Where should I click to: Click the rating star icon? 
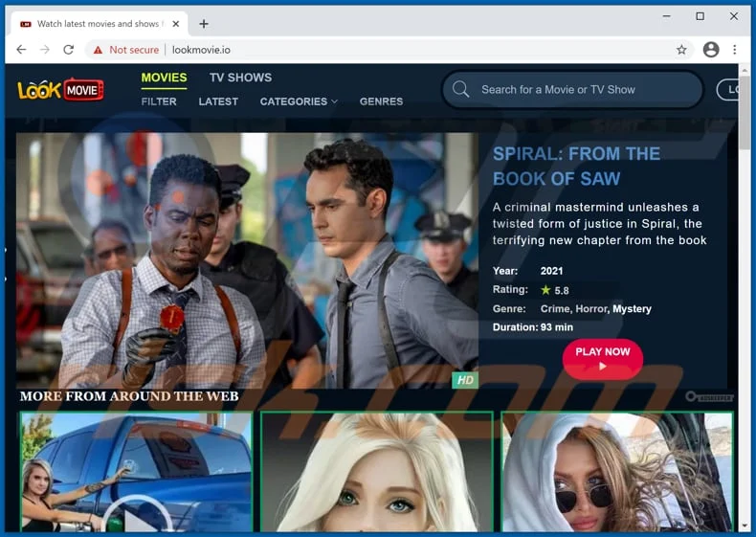click(x=545, y=289)
